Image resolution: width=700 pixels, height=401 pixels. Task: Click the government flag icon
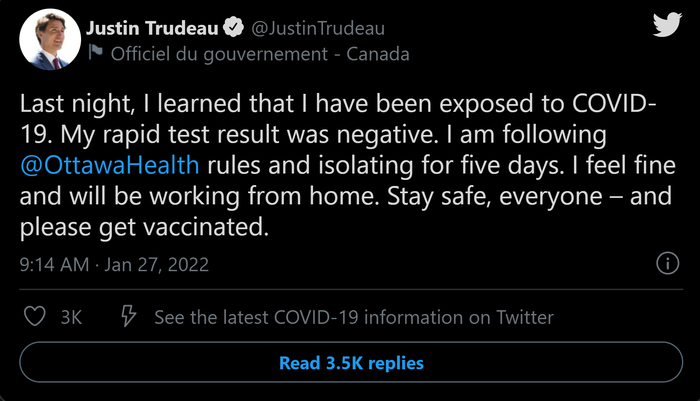click(x=96, y=53)
